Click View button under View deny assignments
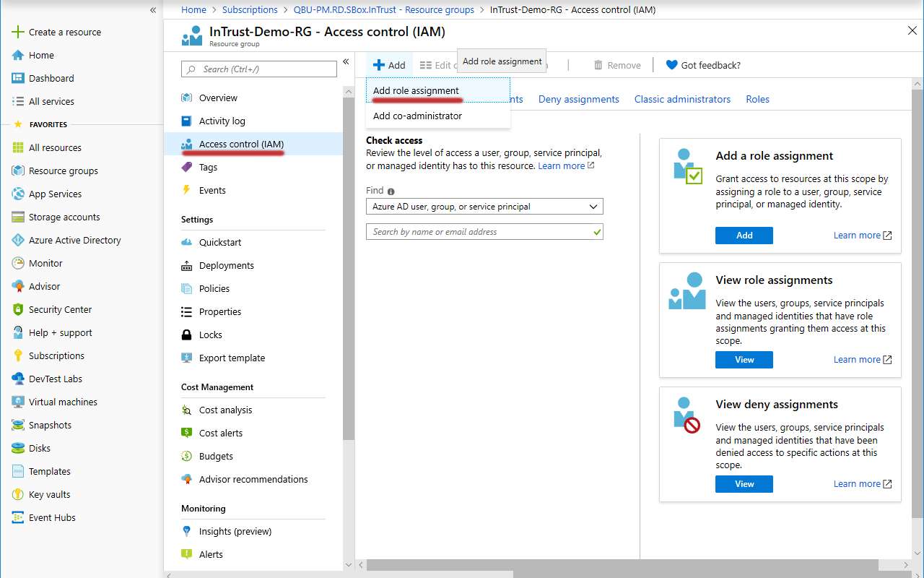This screenshot has width=924, height=578. (x=744, y=484)
